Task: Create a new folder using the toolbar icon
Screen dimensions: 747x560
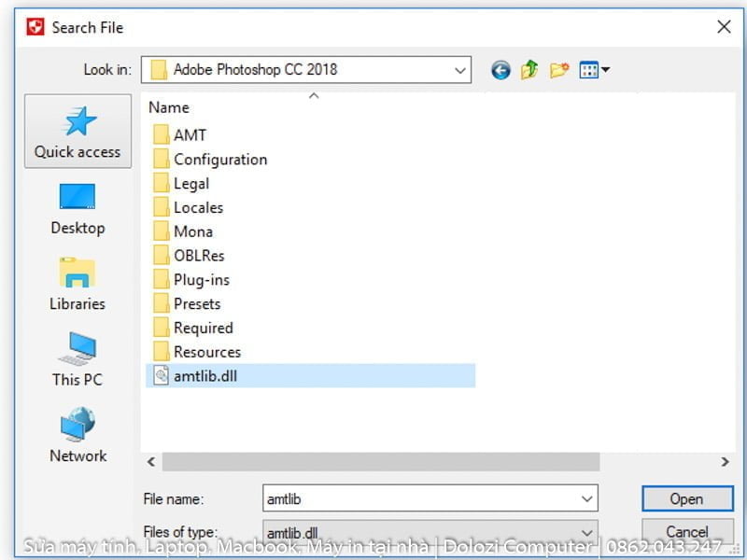Action: (x=557, y=69)
